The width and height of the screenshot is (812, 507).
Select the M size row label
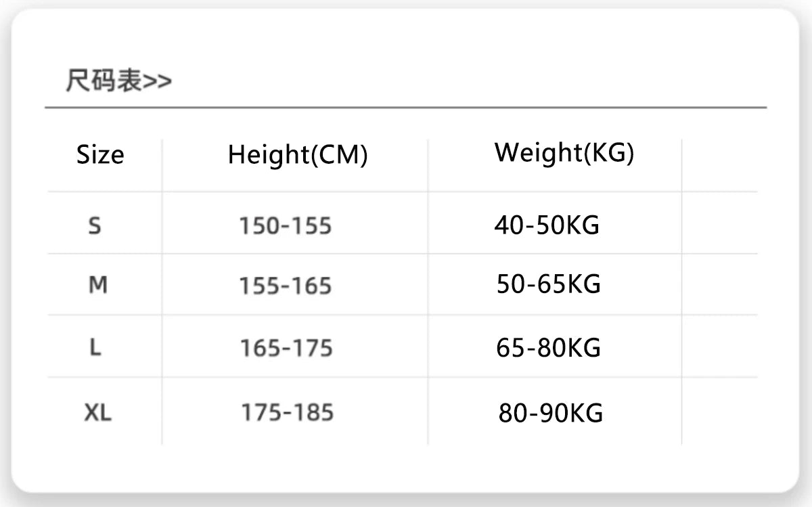pos(98,286)
